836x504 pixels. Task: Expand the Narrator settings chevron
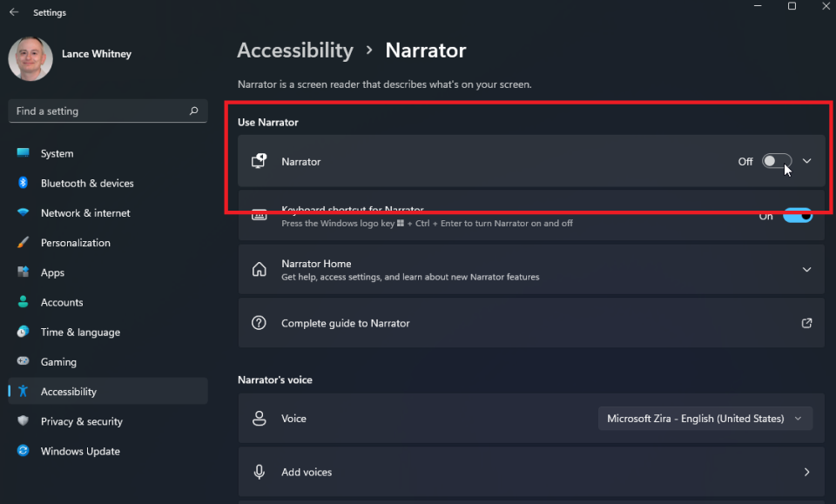coord(806,161)
